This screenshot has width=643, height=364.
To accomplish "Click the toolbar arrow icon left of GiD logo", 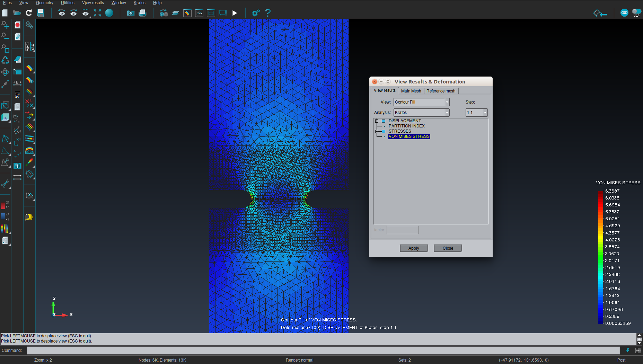I will 600,13.
